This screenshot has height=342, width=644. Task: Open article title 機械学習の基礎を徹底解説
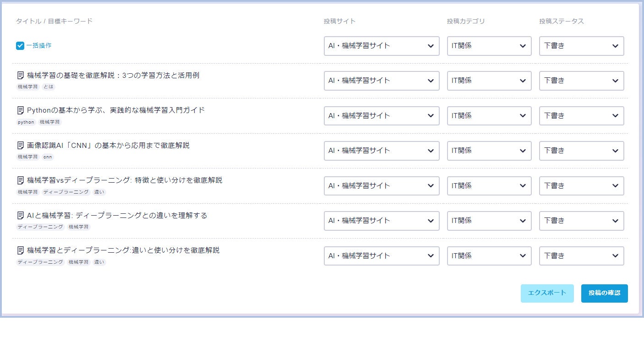(x=113, y=75)
